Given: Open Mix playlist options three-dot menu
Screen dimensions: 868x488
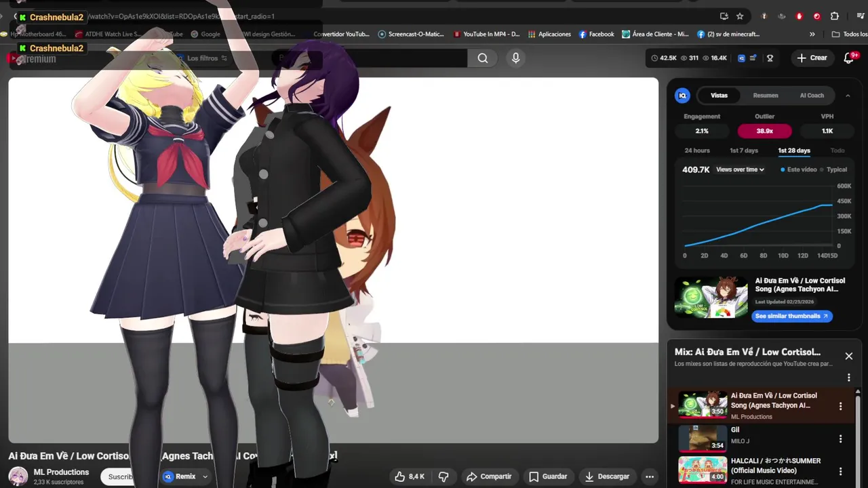Looking at the screenshot, I should [x=848, y=378].
